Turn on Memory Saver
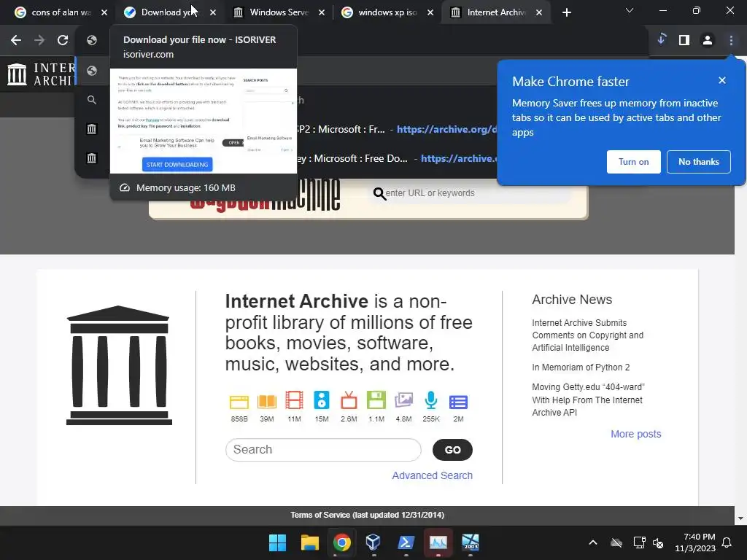Screen dimensions: 747x560 634,162
